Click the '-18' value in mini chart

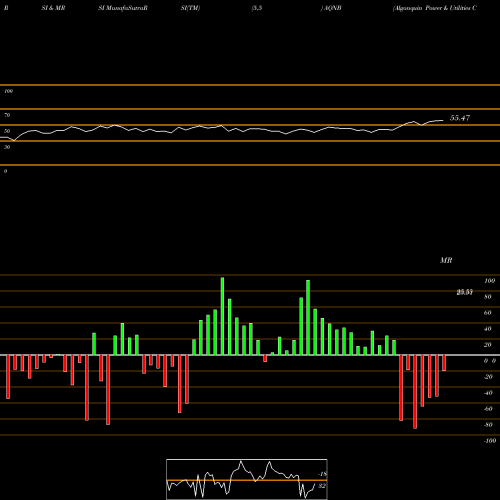point(322,474)
